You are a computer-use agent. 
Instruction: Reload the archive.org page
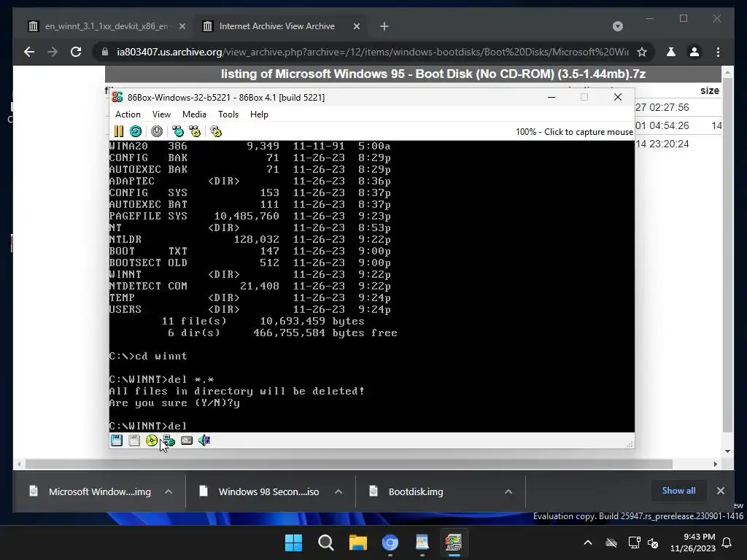pyautogui.click(x=76, y=52)
